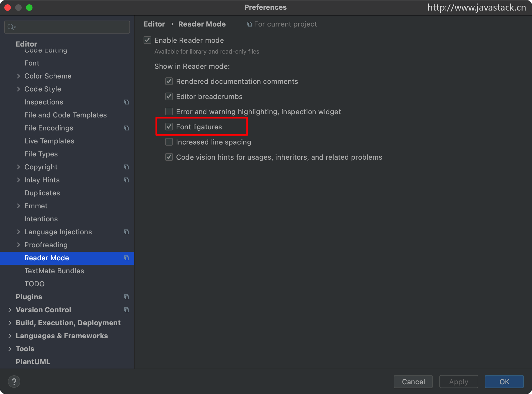Expand the Color Scheme tree node
Screen dimensions: 532x394
tap(18, 76)
